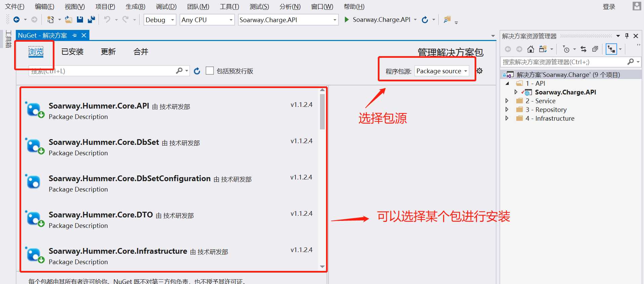644x284 pixels.
Task: Open the 生成(B) menu
Action: [x=135, y=6]
